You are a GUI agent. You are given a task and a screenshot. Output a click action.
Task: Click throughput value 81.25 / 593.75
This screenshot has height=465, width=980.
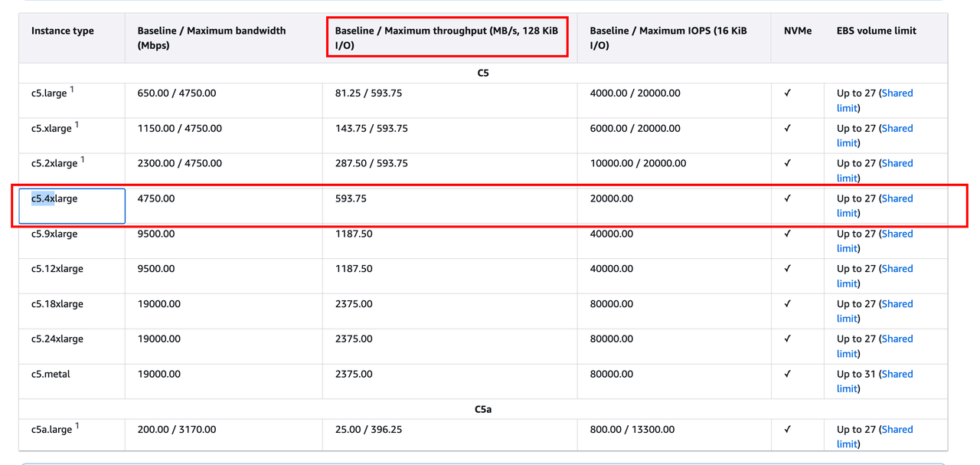(x=368, y=93)
